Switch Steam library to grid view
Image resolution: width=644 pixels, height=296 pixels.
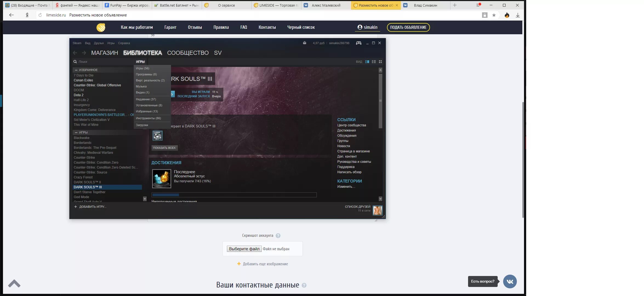tap(380, 62)
